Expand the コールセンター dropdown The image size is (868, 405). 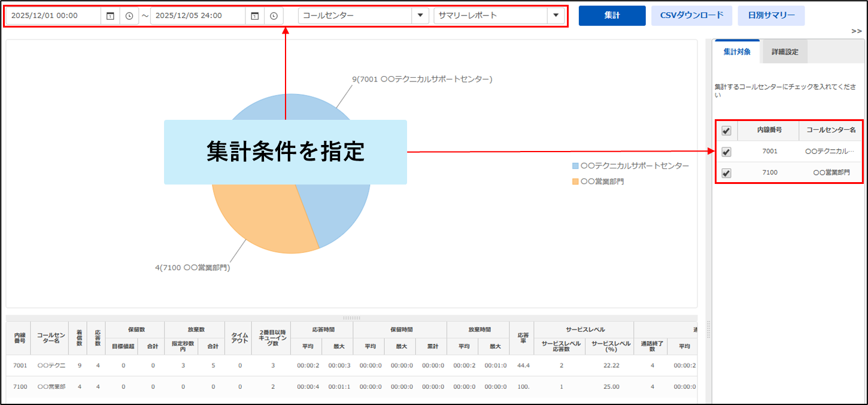pyautogui.click(x=420, y=16)
